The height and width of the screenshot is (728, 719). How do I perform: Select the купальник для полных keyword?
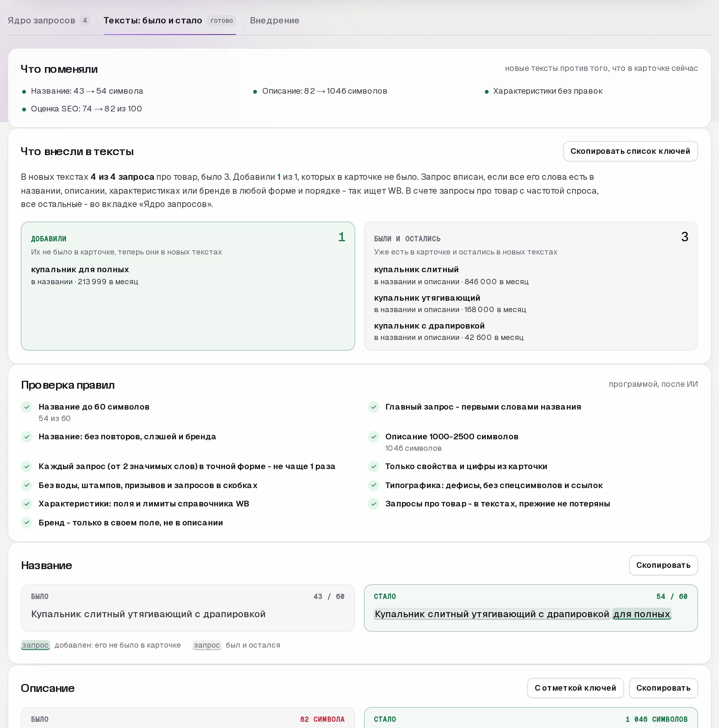[80, 269]
